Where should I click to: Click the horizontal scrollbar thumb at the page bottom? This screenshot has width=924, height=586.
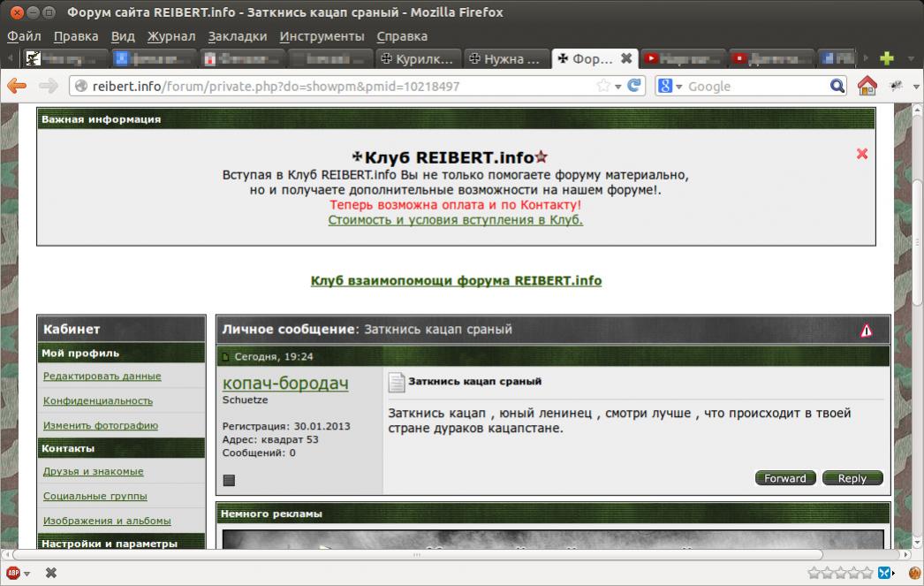pos(417,555)
